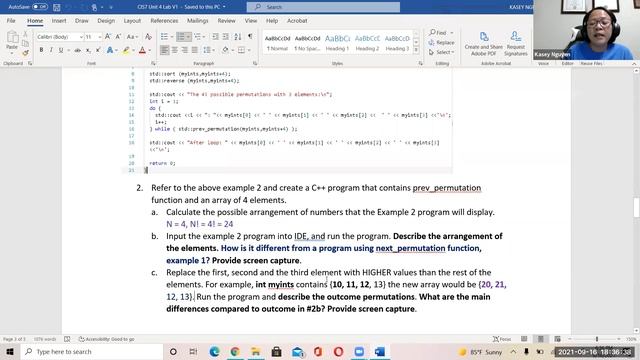This screenshot has height=360, width=640.
Task: Toggle Subscript formatting
Action: (x=88, y=50)
